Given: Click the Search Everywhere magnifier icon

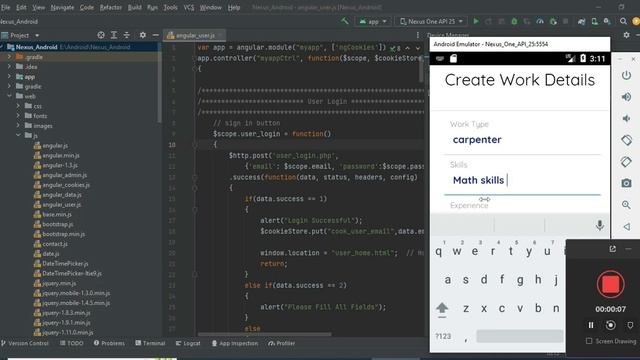Looking at the screenshot, I should click(x=623, y=21).
